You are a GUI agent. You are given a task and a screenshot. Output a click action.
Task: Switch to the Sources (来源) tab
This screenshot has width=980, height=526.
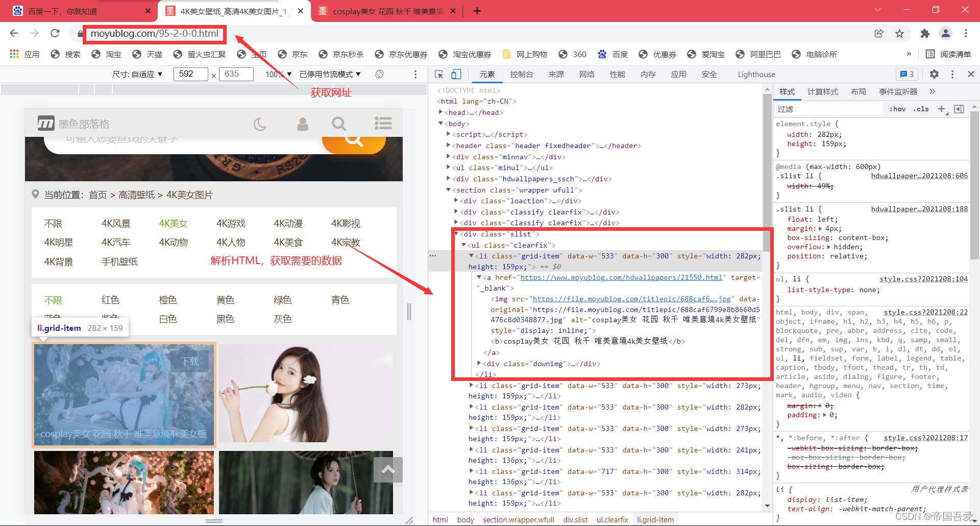tap(556, 74)
